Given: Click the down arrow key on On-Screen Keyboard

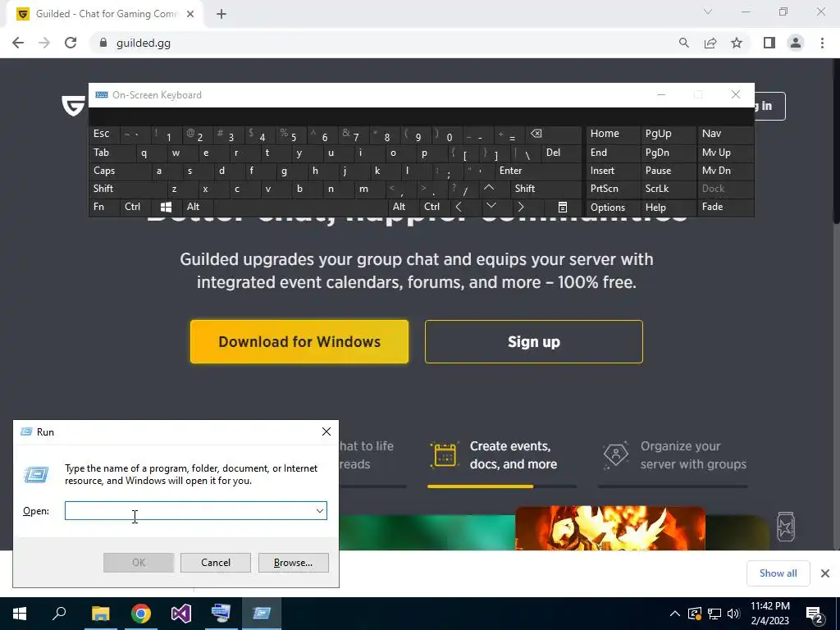Looking at the screenshot, I should click(x=491, y=207).
